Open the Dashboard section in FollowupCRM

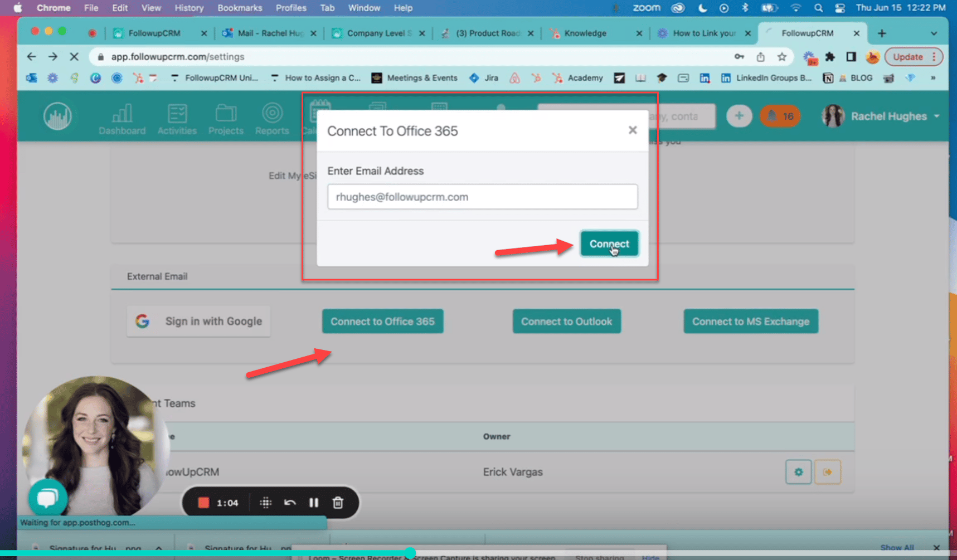pyautogui.click(x=122, y=118)
